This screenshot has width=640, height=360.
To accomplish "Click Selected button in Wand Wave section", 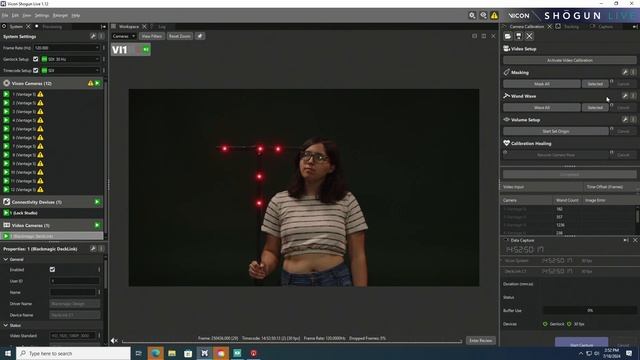I will coord(595,108).
